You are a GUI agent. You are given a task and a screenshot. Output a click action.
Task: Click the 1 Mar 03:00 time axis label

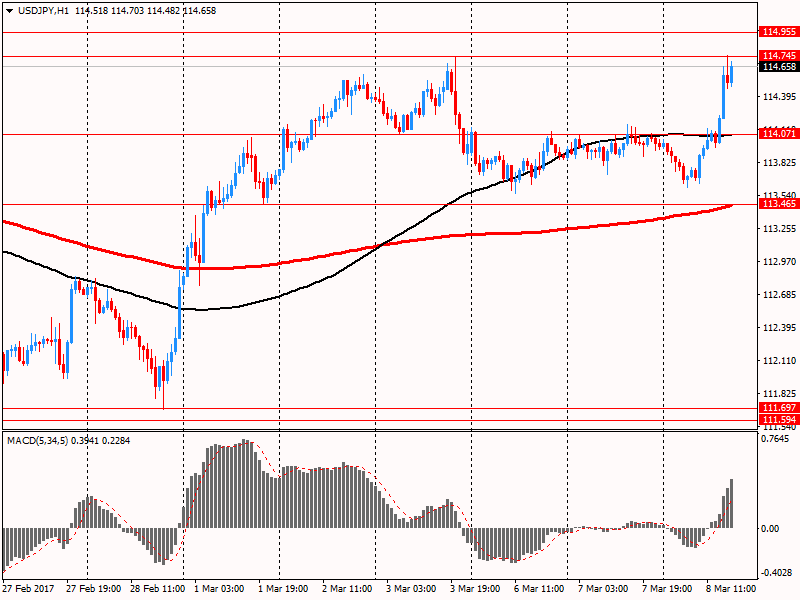219,588
